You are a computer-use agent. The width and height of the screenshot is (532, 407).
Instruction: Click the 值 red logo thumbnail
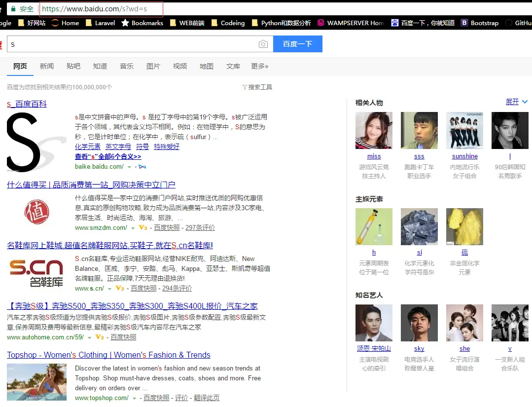(36, 212)
